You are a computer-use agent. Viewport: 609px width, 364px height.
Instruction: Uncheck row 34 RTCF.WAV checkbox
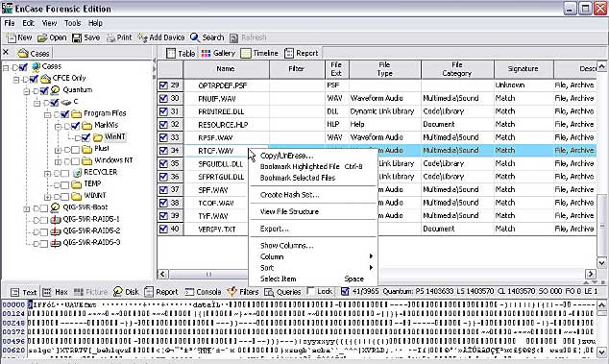pos(163,151)
